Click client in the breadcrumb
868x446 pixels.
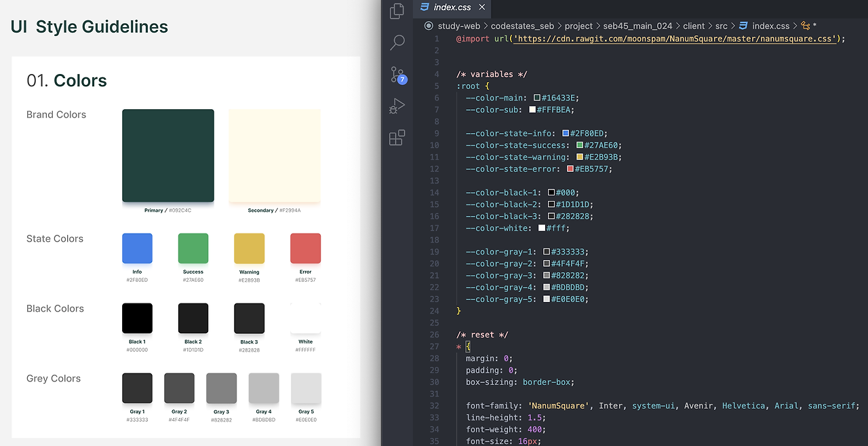coord(694,26)
